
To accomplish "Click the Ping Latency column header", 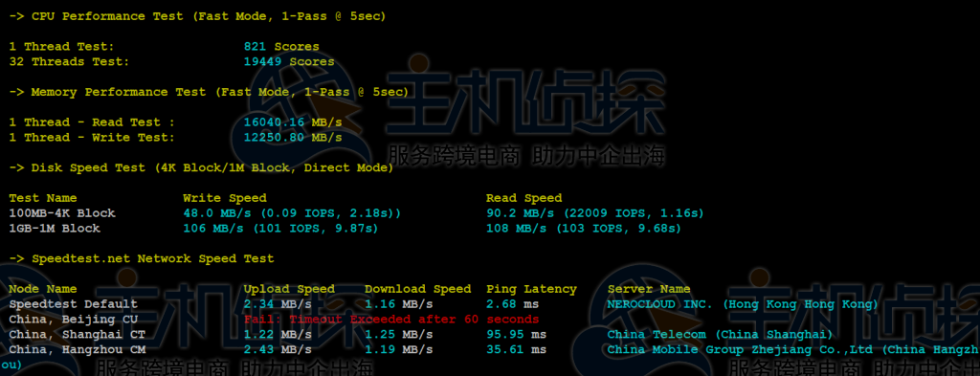I will tap(531, 289).
